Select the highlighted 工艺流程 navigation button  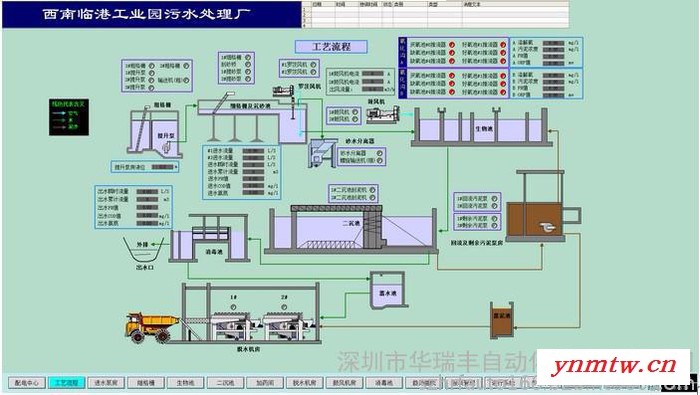click(67, 383)
